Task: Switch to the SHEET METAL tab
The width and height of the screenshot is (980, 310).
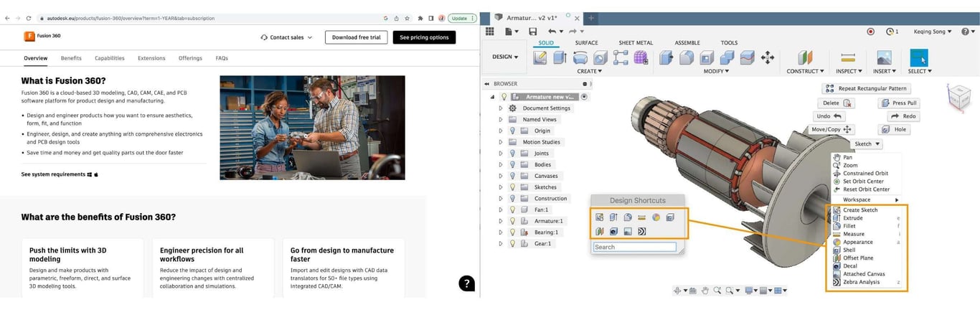Action: pyautogui.click(x=636, y=43)
